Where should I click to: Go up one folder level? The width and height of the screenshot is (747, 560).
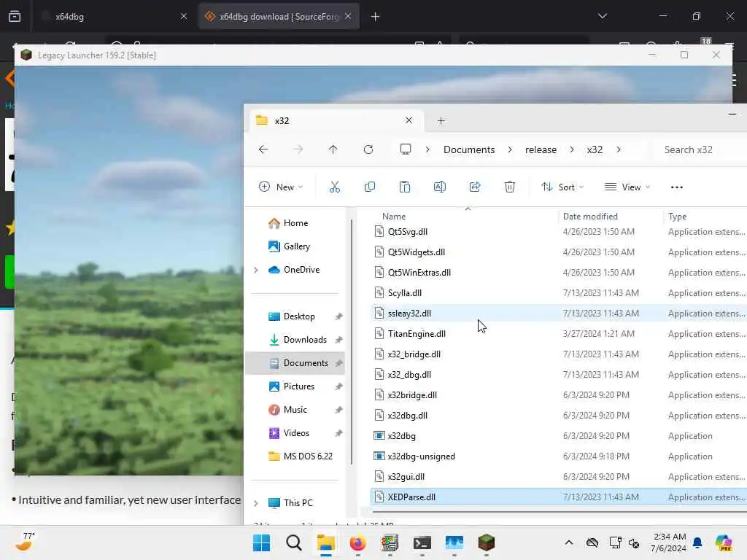click(333, 149)
